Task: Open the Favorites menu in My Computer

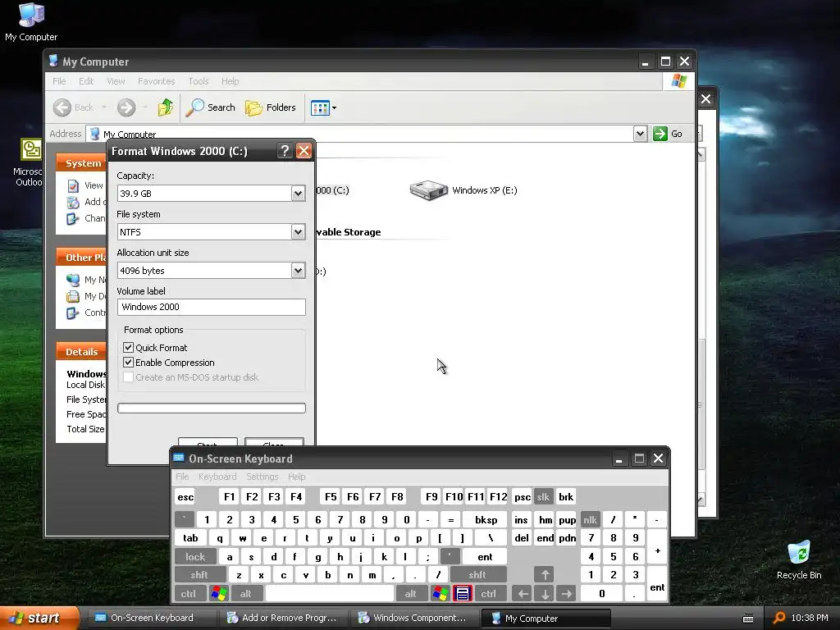Action: pyautogui.click(x=157, y=81)
